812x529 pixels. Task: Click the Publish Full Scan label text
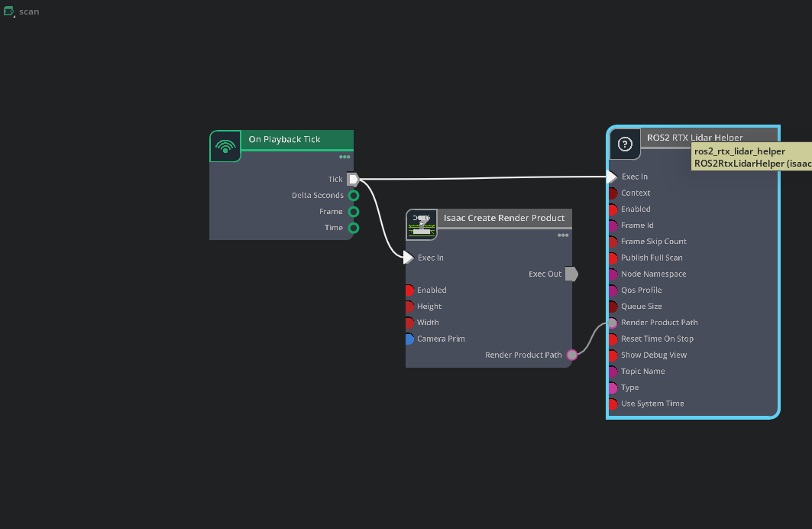pyautogui.click(x=652, y=258)
